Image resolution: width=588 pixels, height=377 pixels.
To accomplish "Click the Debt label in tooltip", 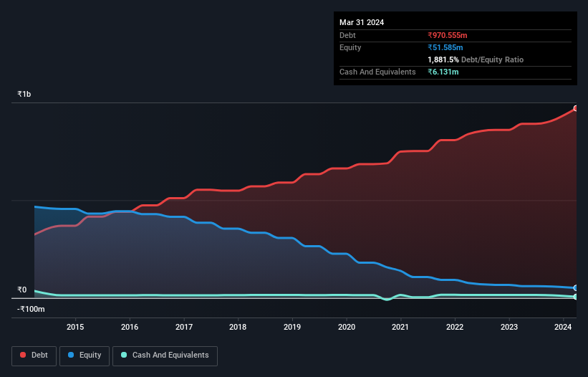I will point(347,35).
